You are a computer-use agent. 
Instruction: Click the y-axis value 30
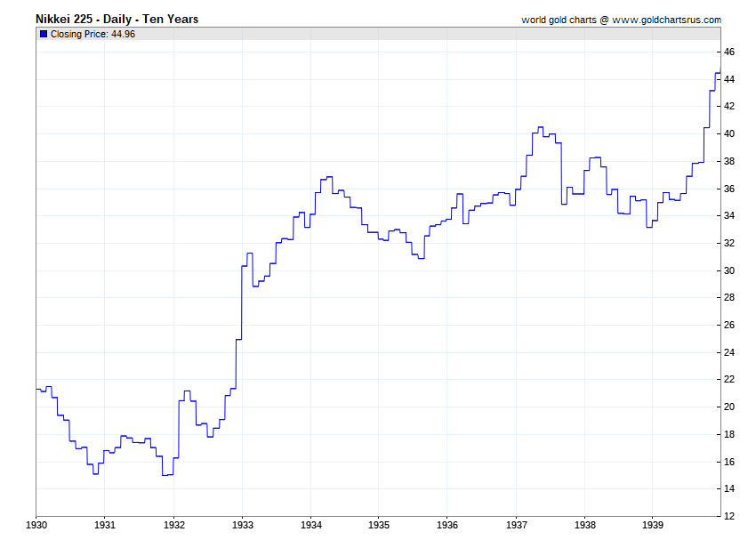tap(729, 270)
